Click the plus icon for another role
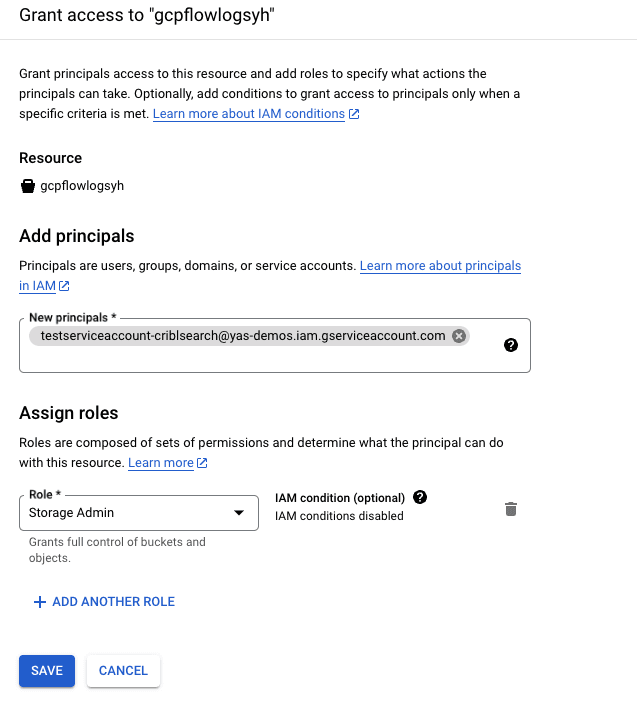 (40, 602)
